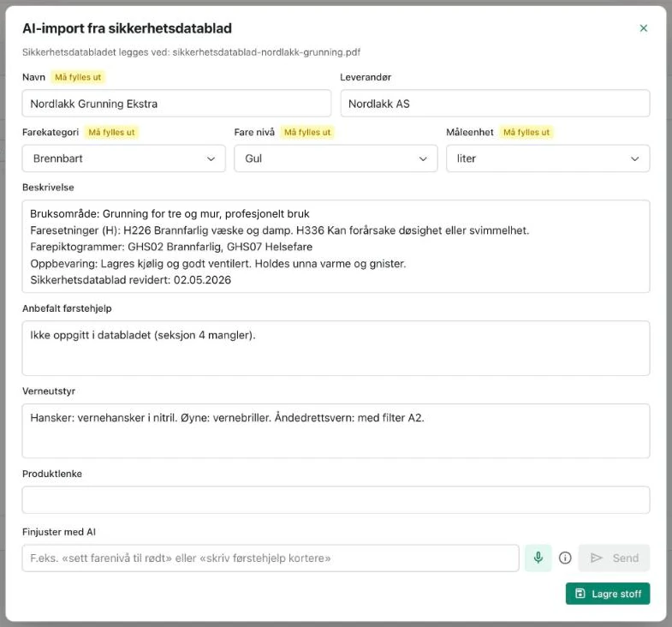Click the Verneutstyr text area
Image resolution: width=672 pixels, height=627 pixels.
(336, 431)
